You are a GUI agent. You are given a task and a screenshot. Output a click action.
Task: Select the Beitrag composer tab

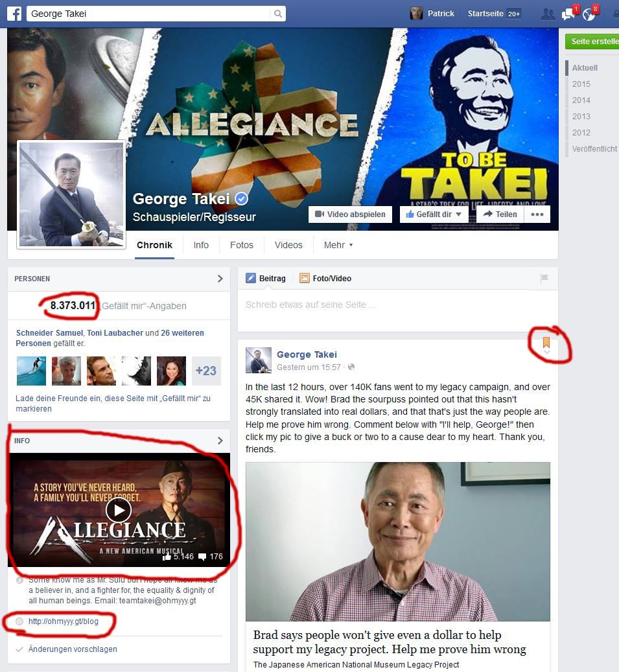click(x=266, y=278)
